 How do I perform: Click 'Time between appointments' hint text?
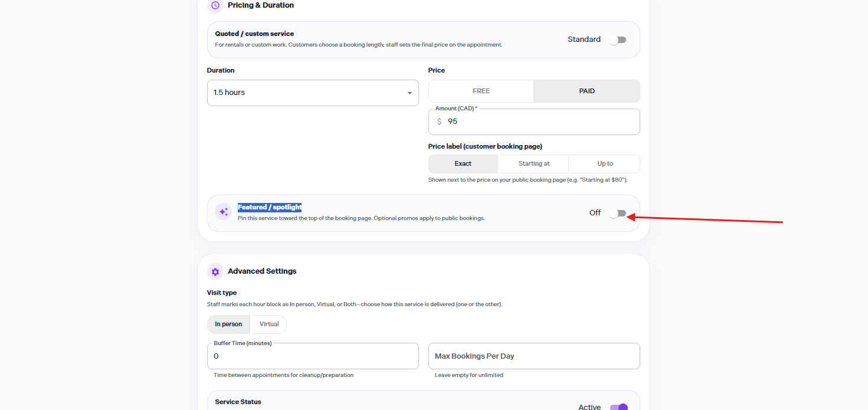(x=284, y=375)
